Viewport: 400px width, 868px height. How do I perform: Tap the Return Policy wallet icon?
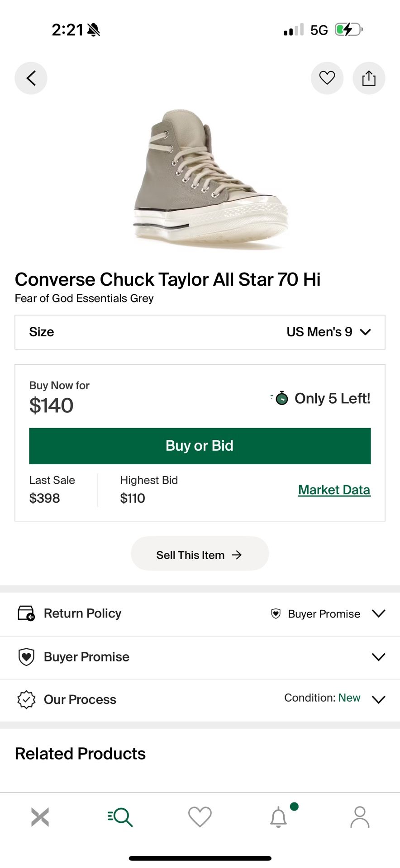pyautogui.click(x=26, y=613)
